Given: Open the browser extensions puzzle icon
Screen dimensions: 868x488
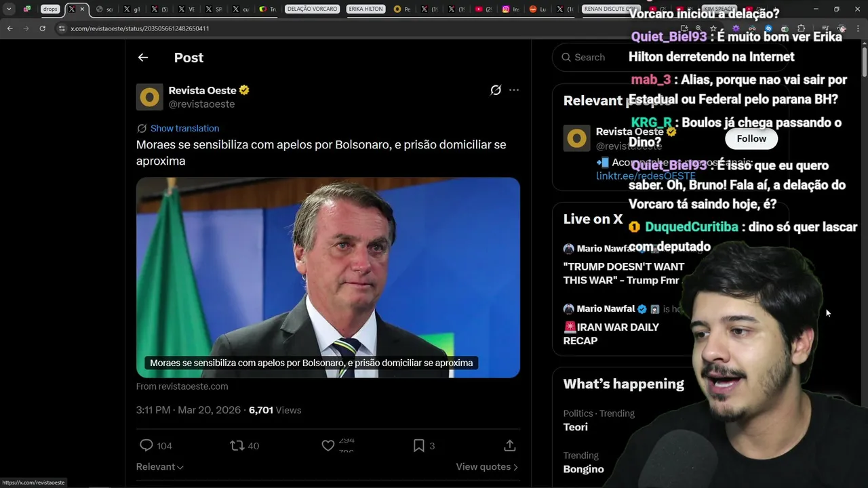Looking at the screenshot, I should click(x=801, y=28).
